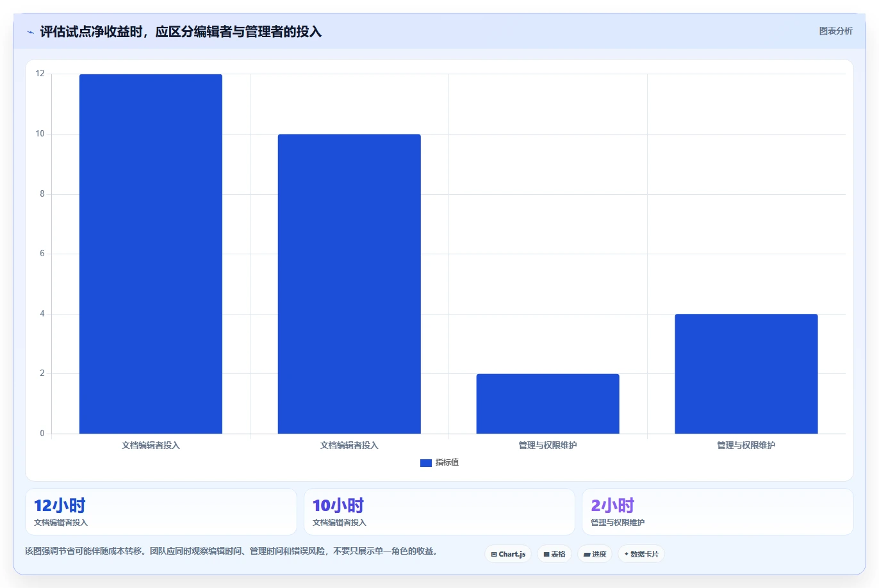Screen dimensions: 879x588
Task: Click the title 评估试点净收益时 heading
Action: (181, 31)
